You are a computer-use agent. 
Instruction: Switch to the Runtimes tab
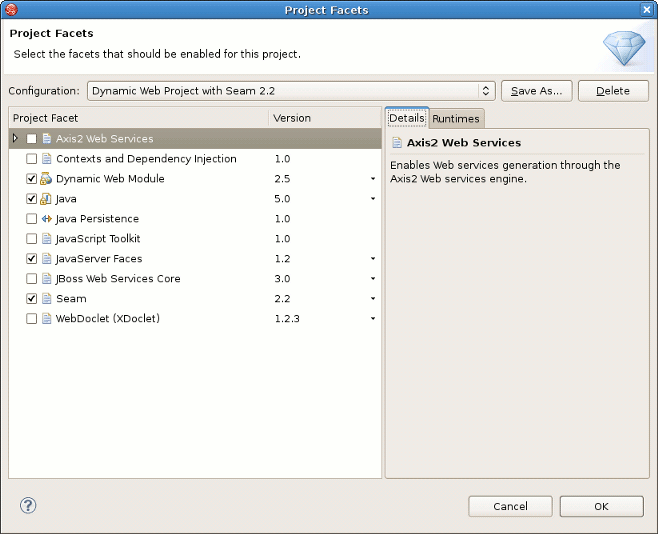tap(456, 119)
